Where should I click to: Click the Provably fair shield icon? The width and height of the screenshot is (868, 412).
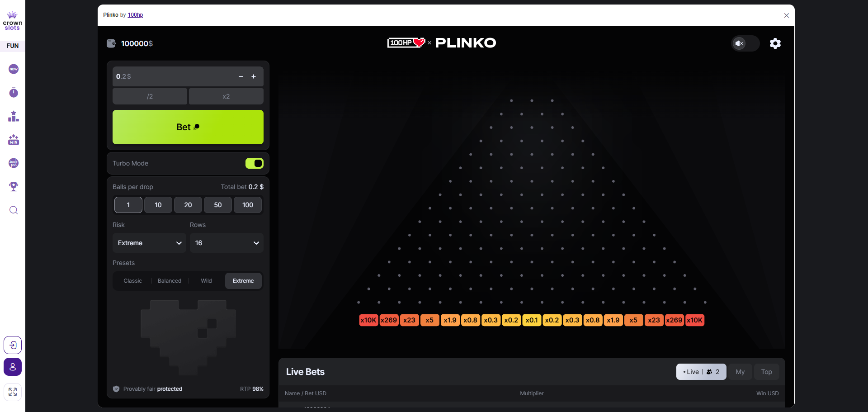point(116,389)
